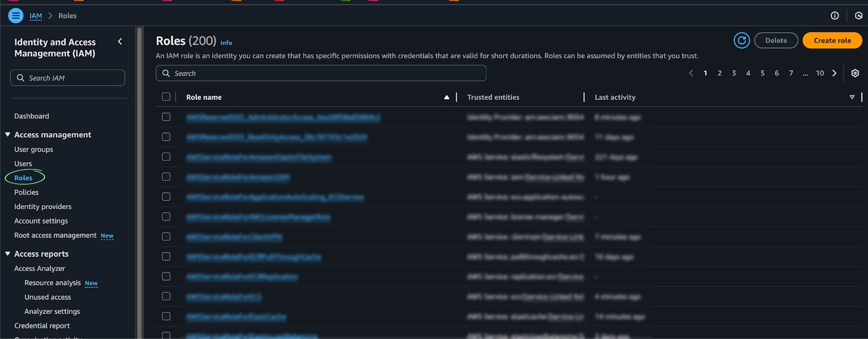
Task: Collapse the IAM sidebar using left chevron
Action: pos(120,41)
